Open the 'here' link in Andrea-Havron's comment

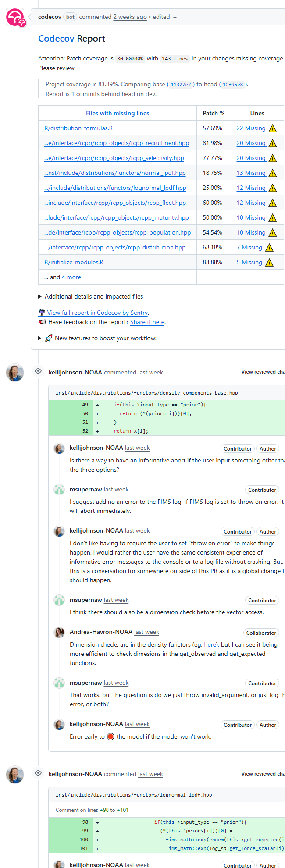click(x=210, y=644)
